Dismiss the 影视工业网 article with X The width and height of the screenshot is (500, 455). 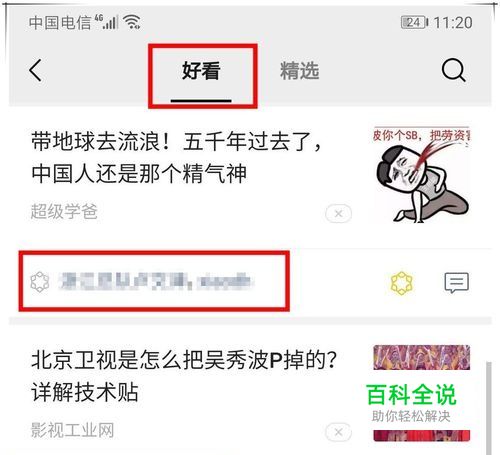[338, 432]
